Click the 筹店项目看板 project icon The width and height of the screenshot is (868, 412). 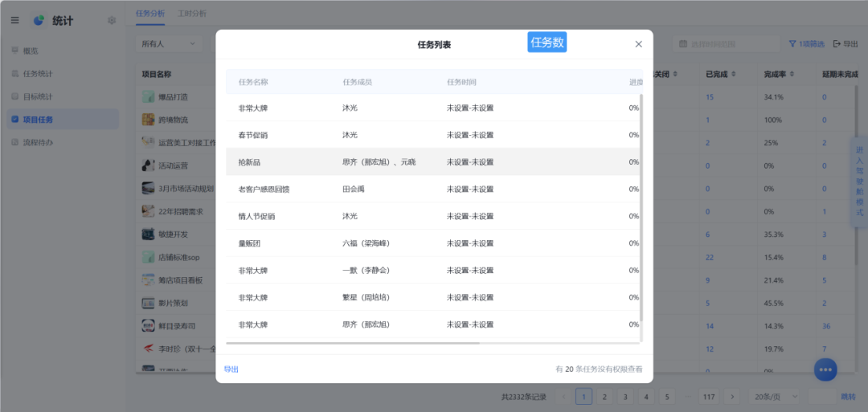pos(148,279)
